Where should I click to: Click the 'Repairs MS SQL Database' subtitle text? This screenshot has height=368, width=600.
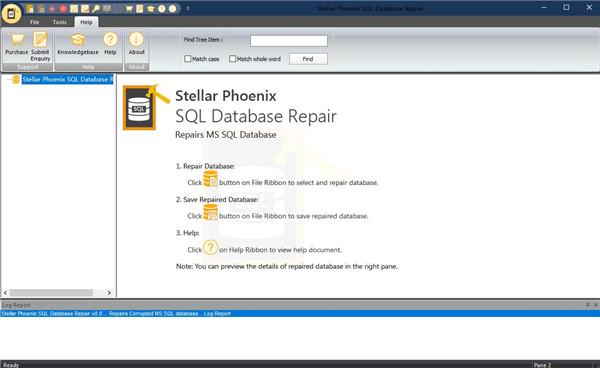[225, 135]
